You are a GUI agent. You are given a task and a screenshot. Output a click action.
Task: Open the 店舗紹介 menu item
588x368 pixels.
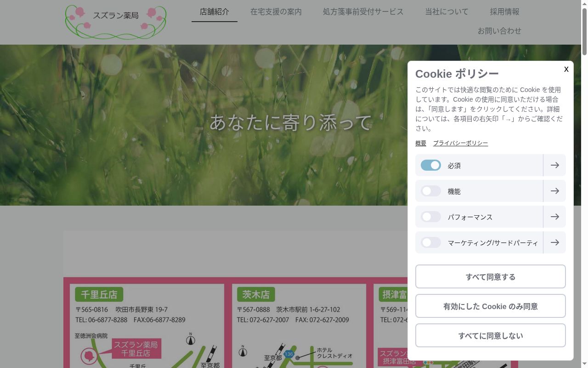215,12
